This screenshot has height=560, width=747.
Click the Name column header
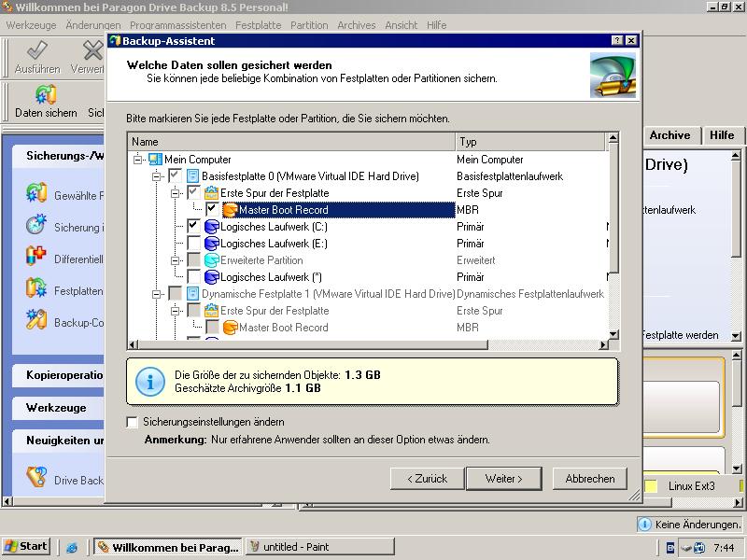point(291,142)
